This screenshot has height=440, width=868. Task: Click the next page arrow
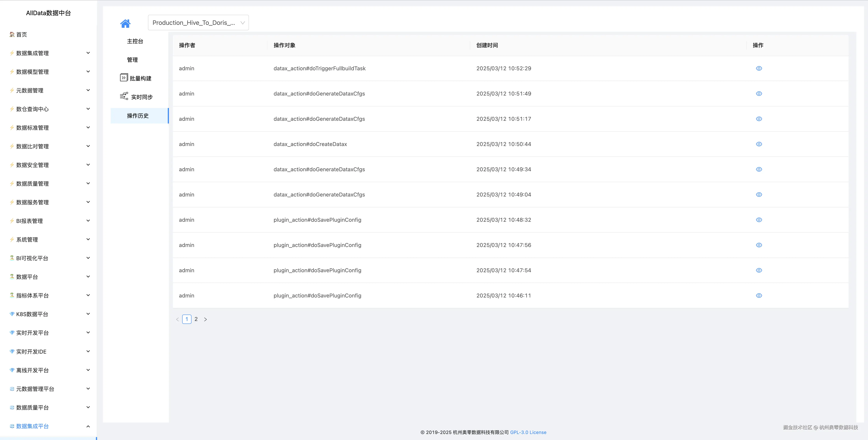(x=205, y=319)
